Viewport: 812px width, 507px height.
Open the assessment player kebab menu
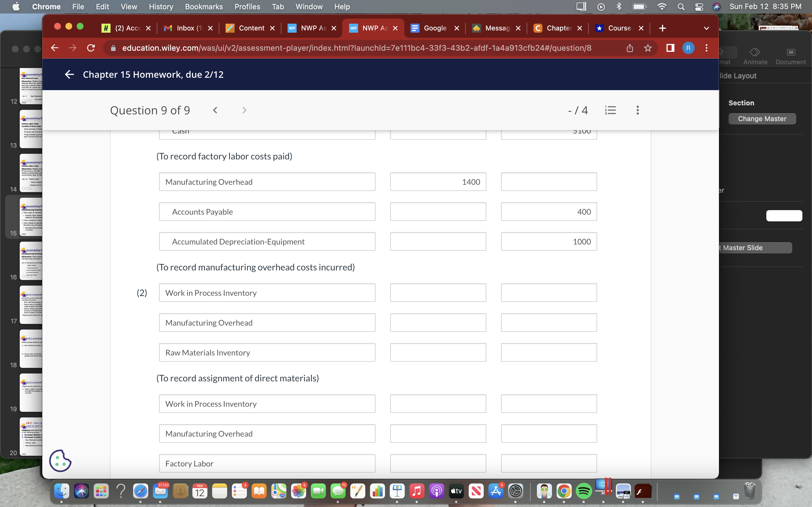click(x=637, y=110)
